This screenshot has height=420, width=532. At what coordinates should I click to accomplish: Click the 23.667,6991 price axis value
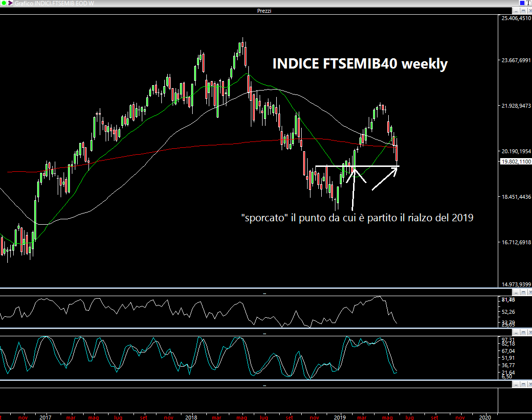516,60
